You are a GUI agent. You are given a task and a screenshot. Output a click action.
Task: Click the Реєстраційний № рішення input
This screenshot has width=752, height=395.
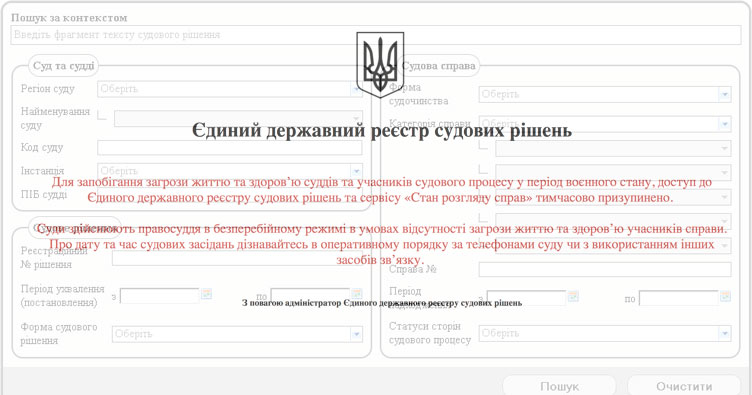(237, 258)
